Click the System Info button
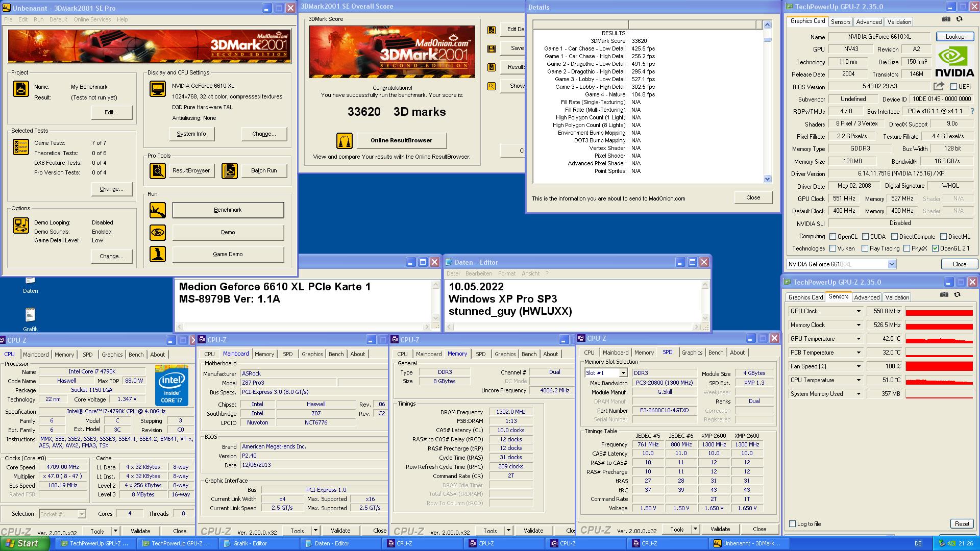 [191, 134]
